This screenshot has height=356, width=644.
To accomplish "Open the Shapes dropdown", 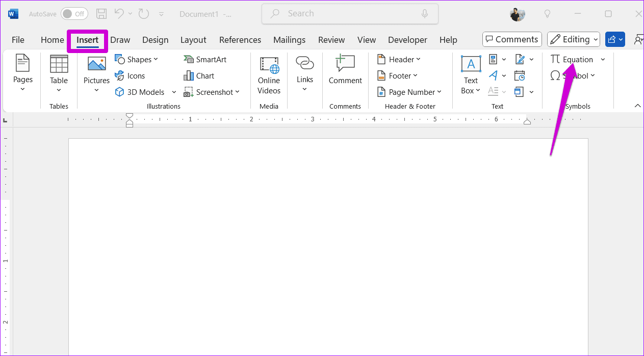I will [138, 59].
